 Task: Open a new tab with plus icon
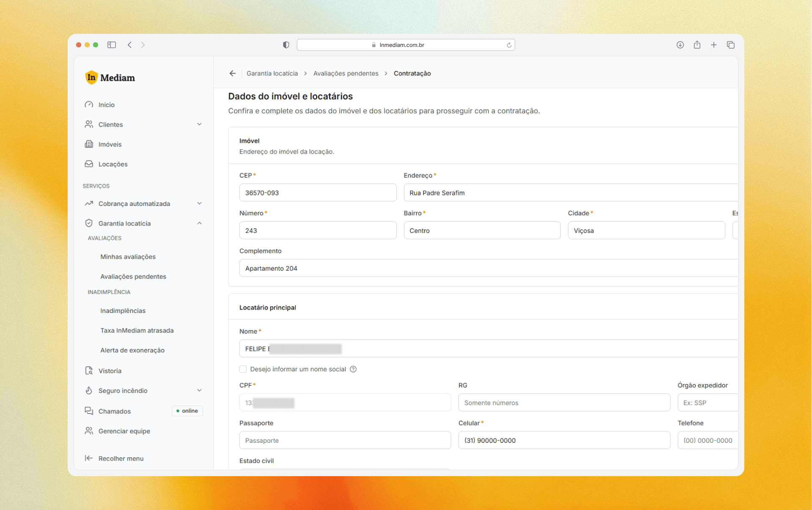714,45
